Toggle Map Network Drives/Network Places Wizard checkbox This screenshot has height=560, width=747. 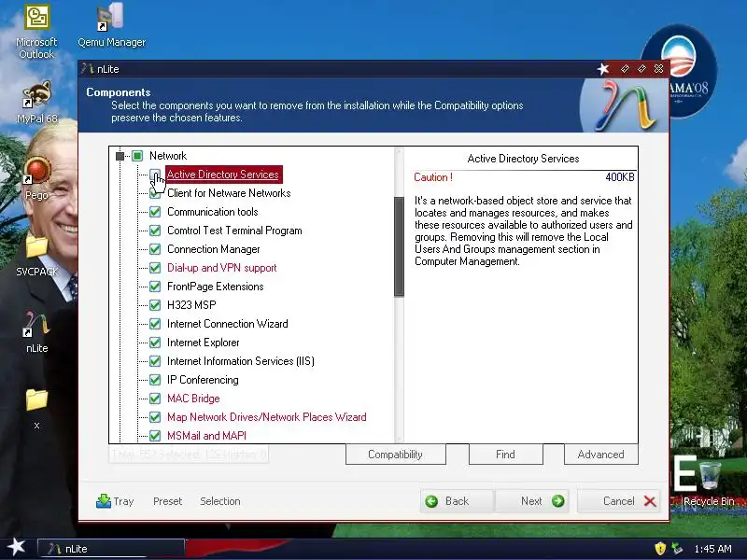point(155,417)
